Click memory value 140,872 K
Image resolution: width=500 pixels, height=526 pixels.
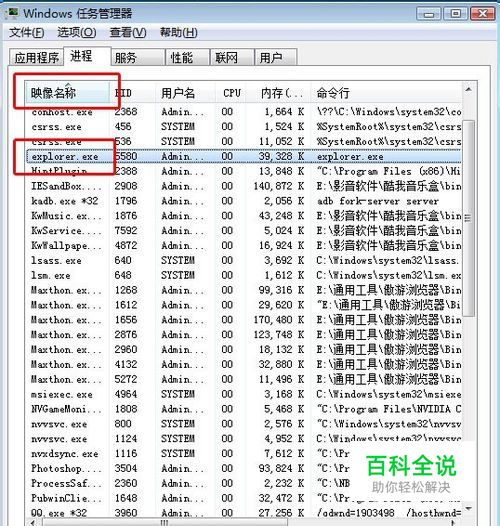(x=279, y=186)
